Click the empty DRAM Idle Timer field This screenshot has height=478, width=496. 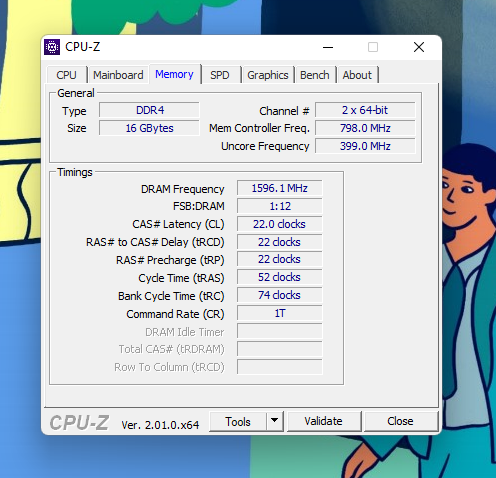[280, 331]
